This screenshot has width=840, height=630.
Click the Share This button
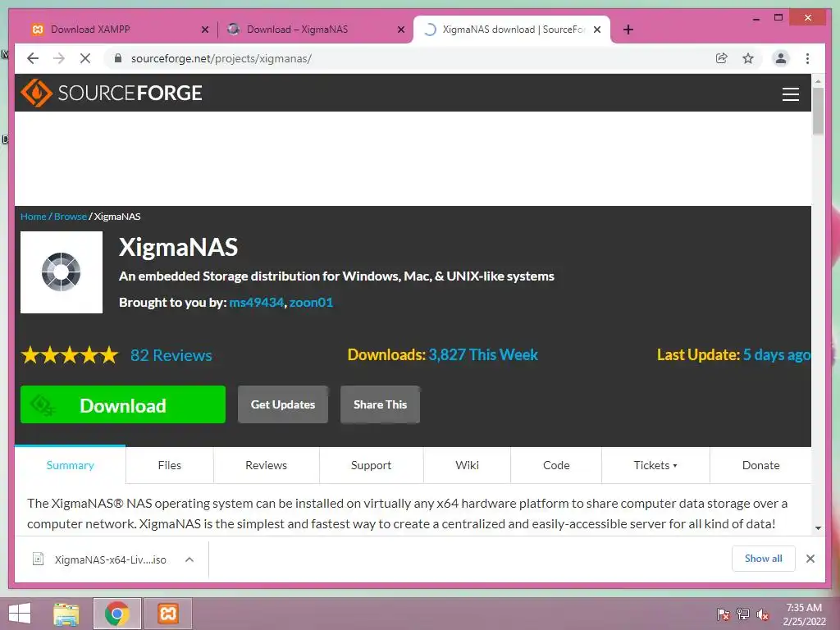coord(380,404)
